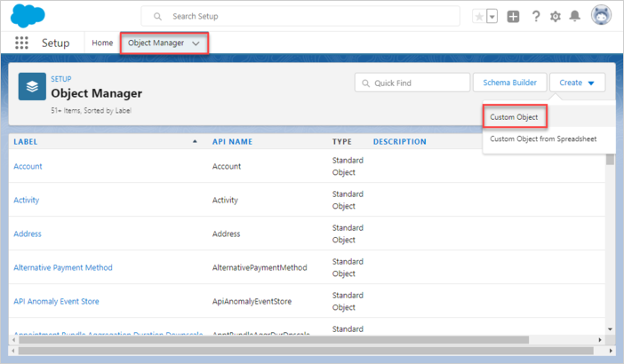
Task: Open the Favorites star icon
Action: point(479,17)
